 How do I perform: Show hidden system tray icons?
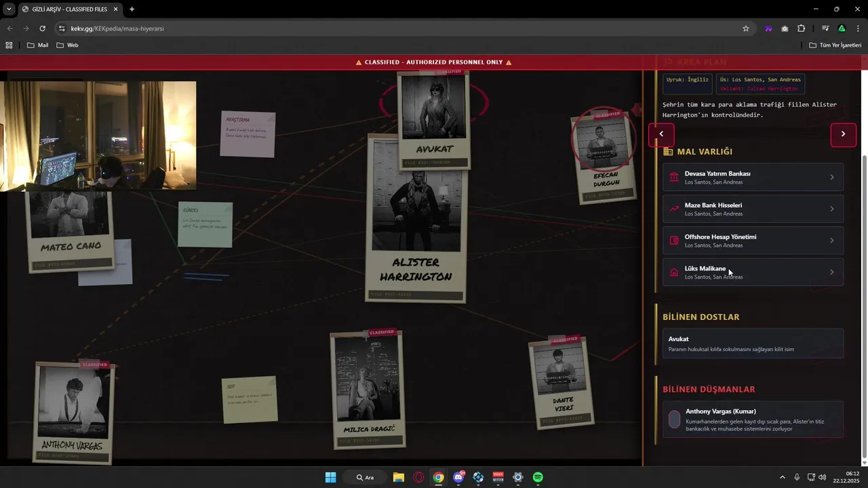(x=782, y=477)
